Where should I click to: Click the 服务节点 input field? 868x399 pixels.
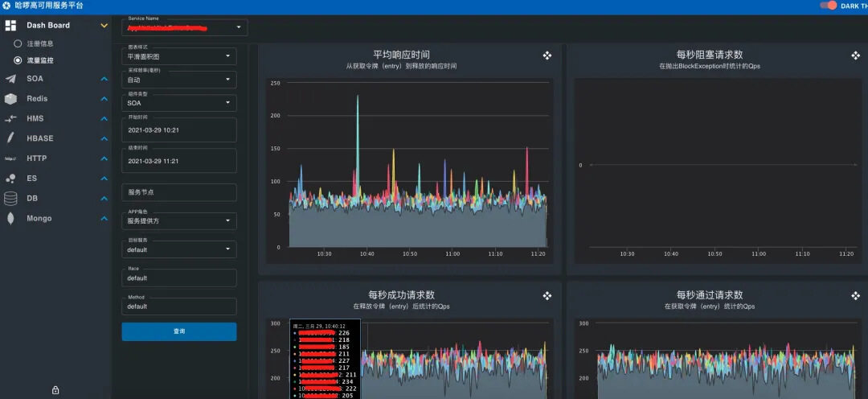[x=178, y=192]
